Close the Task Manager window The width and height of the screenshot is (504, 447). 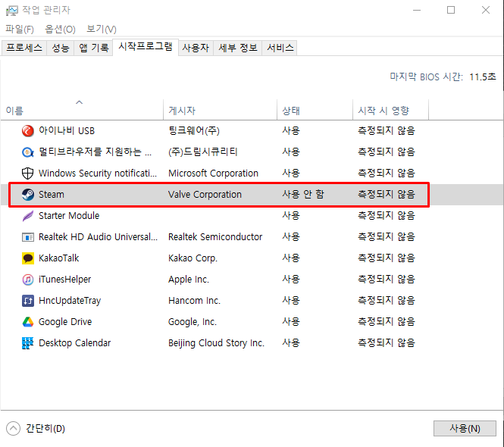point(486,11)
